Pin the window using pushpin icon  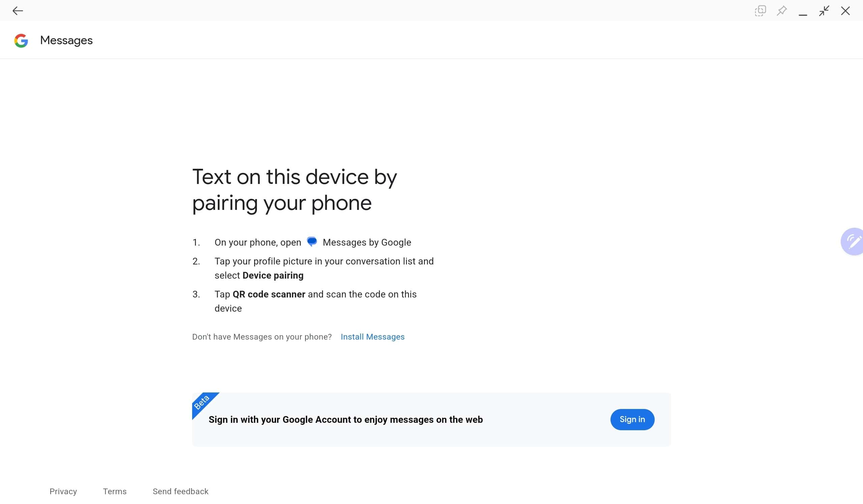tap(781, 11)
